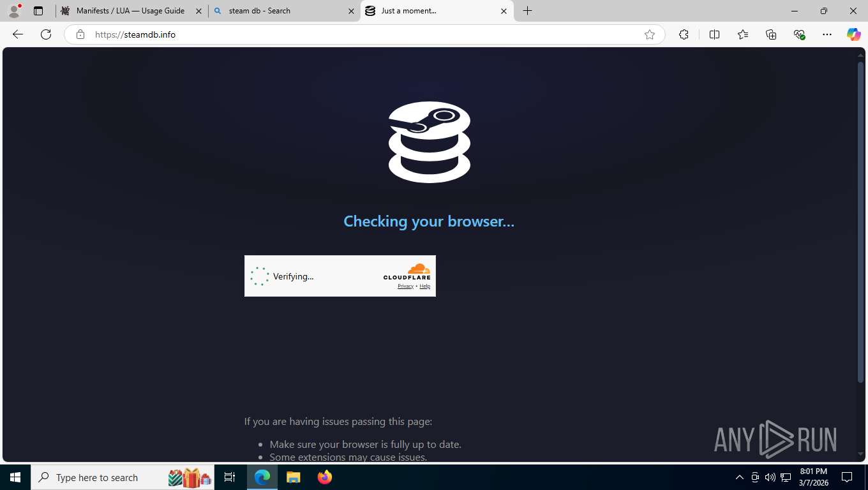Screen dimensions: 868x490
Task: Open Microsoft Edge from taskbar
Action: [x=262, y=477]
